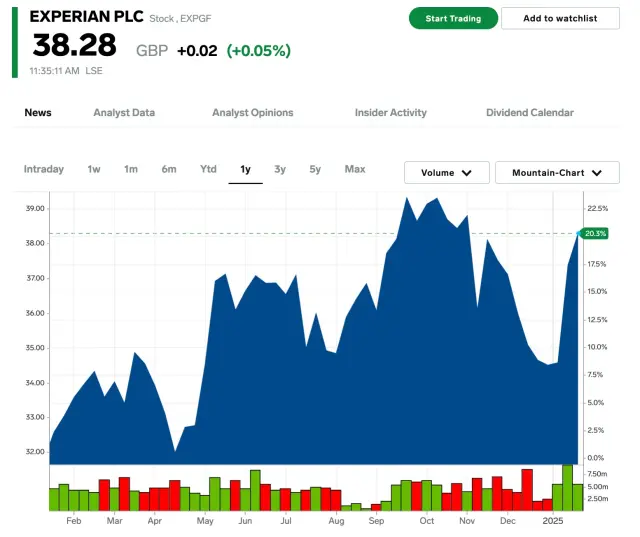View the Insider Activity tab

point(390,113)
